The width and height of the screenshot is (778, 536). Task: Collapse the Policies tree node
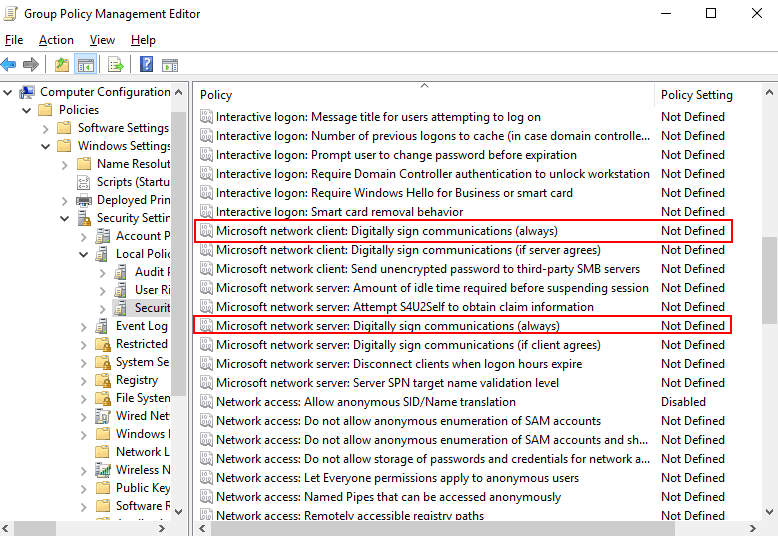click(26, 110)
